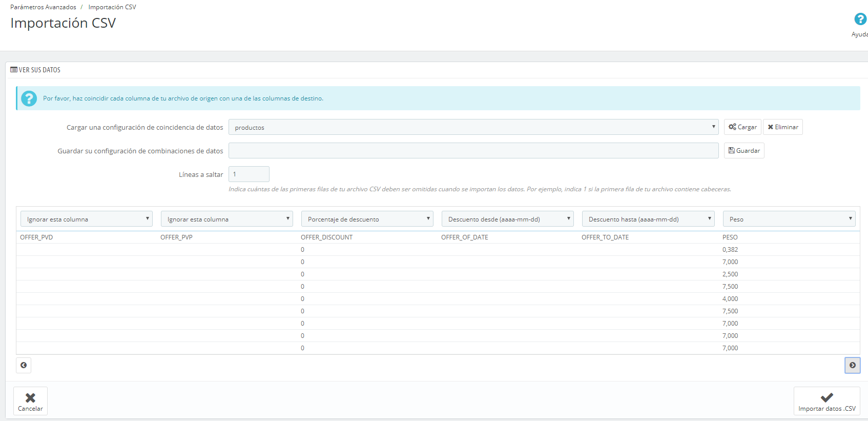Select the weight value 0,382
868x421 pixels.
[x=730, y=250]
